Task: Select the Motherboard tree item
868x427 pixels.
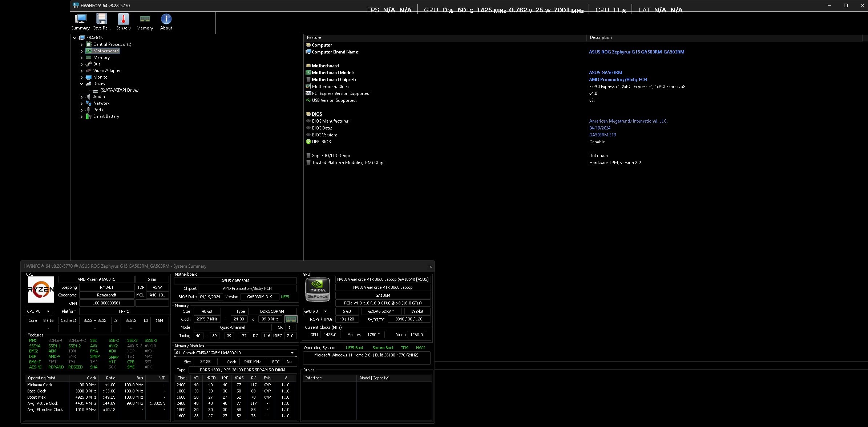Action: coord(106,51)
